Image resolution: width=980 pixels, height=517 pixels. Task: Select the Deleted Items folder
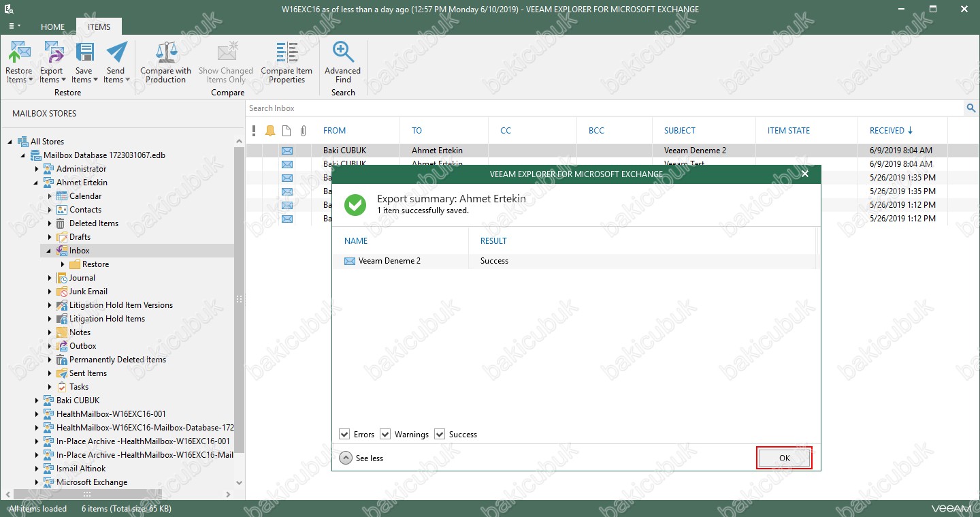94,223
